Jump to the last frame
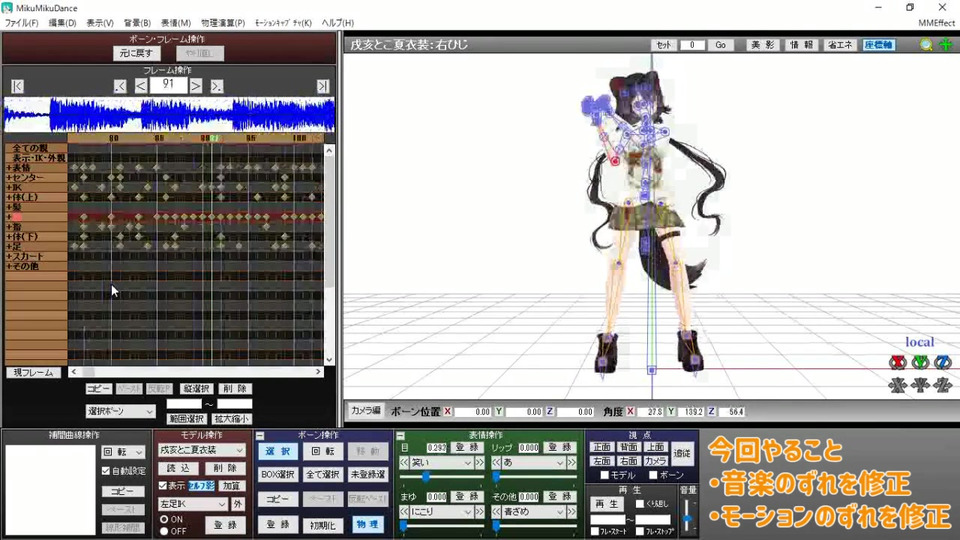 click(323, 86)
